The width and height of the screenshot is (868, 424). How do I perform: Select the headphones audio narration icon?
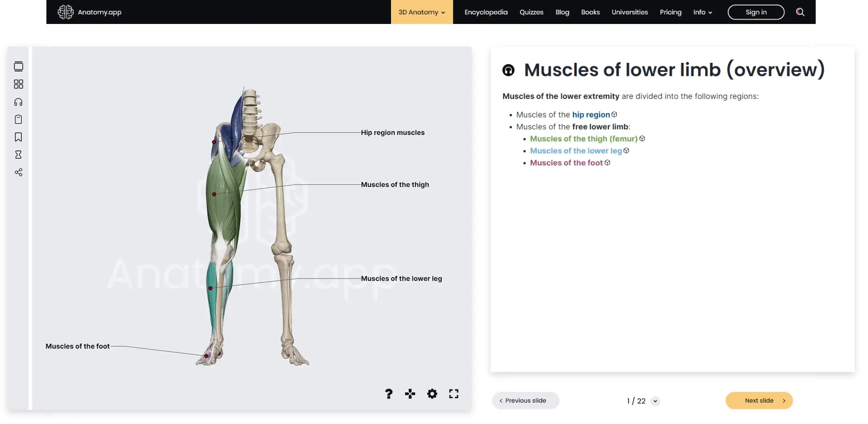[x=18, y=102]
